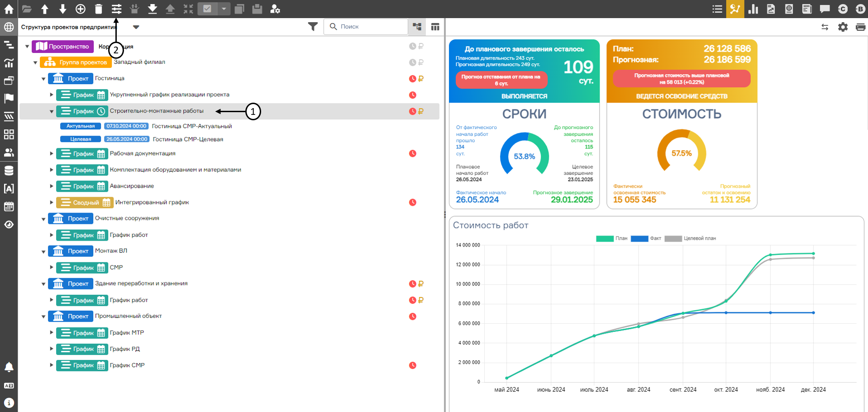
Task: Open dashboard gear settings icon
Action: pos(843,27)
